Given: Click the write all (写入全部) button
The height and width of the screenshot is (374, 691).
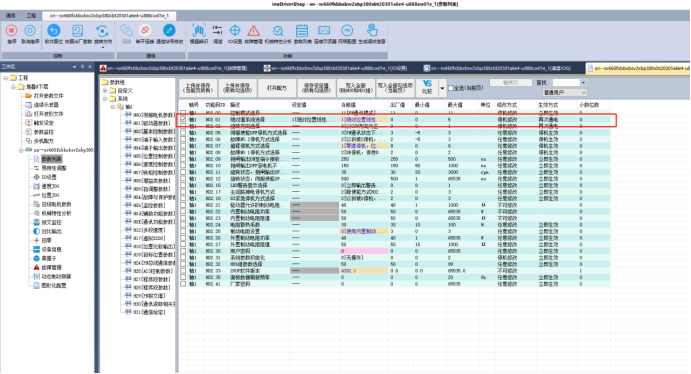Looking at the screenshot, I should tap(356, 88).
